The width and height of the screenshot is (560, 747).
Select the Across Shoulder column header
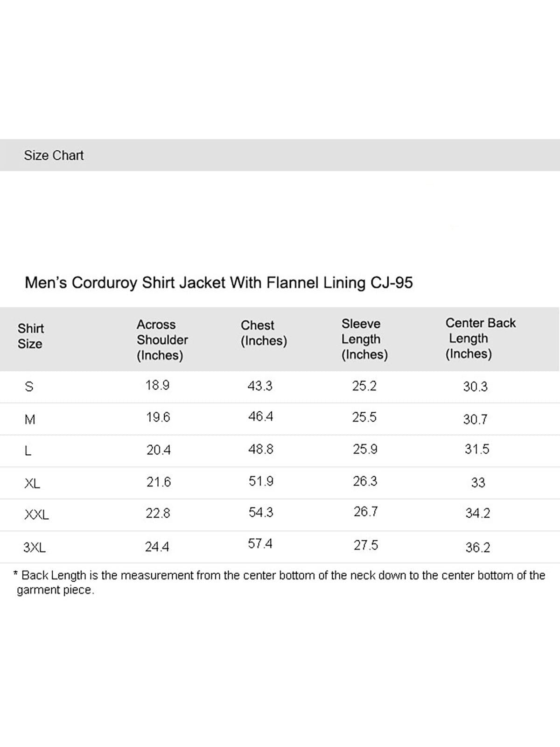pos(162,340)
